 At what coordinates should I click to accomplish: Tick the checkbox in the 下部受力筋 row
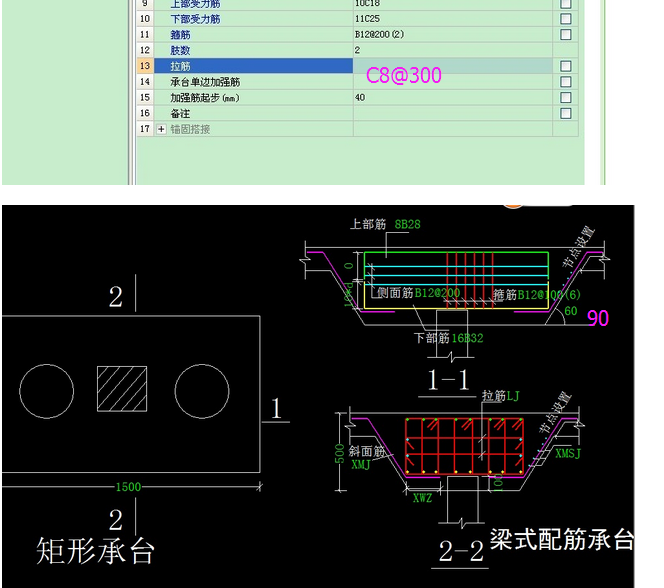pos(565,19)
